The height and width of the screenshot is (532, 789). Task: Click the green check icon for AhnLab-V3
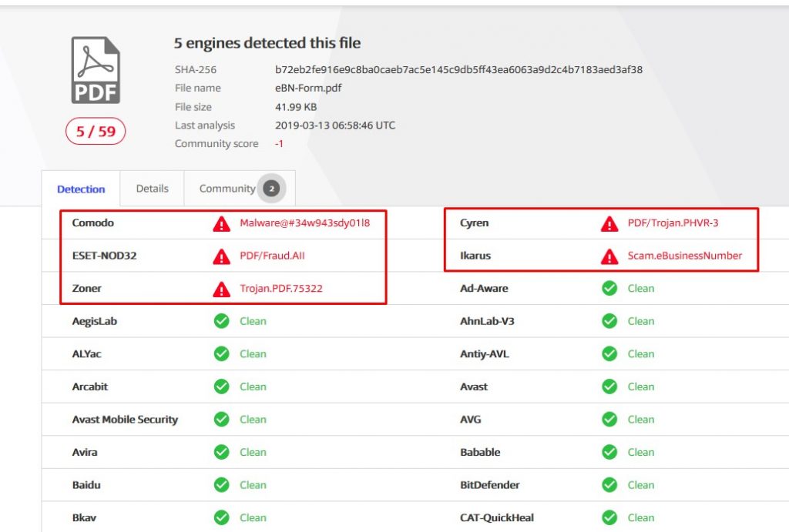[609, 321]
